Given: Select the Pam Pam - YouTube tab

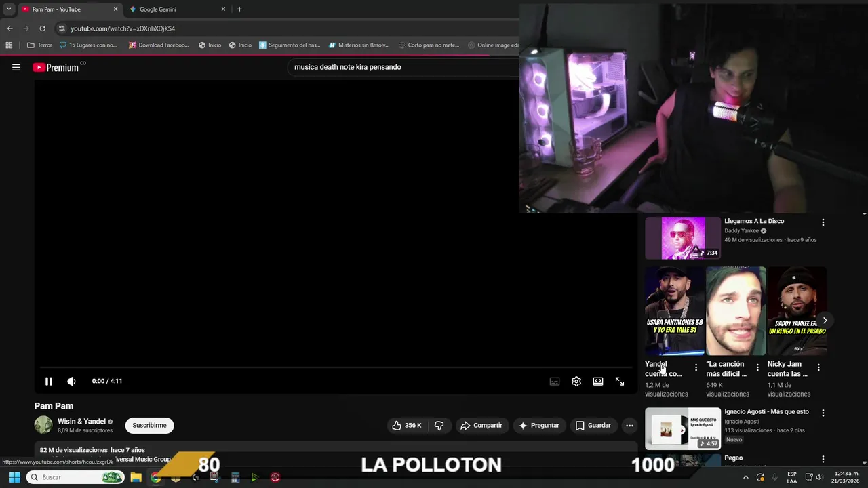Looking at the screenshot, I should click(56, 9).
